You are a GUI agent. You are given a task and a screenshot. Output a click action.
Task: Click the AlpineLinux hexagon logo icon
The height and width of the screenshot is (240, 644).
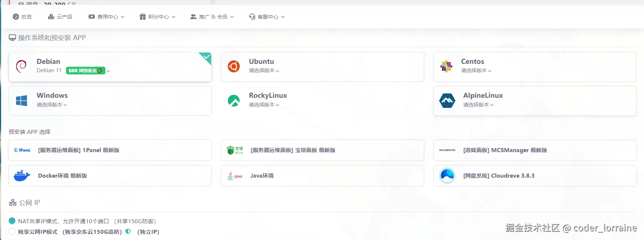coord(447,100)
